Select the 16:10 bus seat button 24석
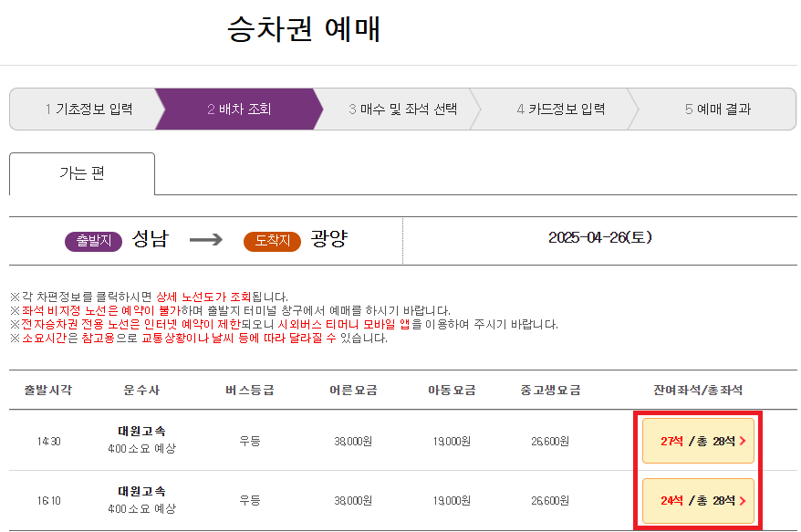The height and width of the screenshot is (532, 801). 698,501
